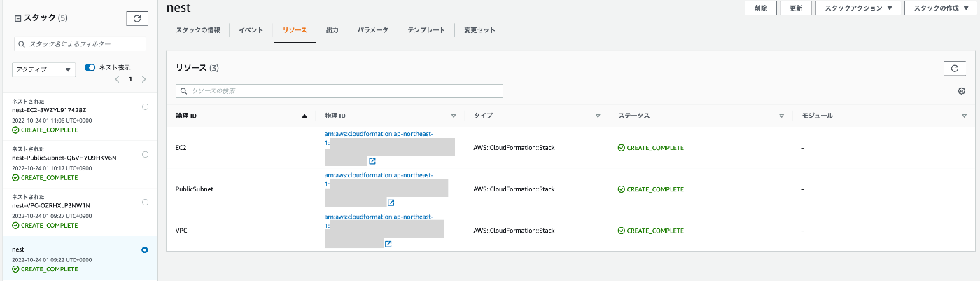Refresh the resources table
The height and width of the screenshot is (281, 980).
(x=955, y=68)
